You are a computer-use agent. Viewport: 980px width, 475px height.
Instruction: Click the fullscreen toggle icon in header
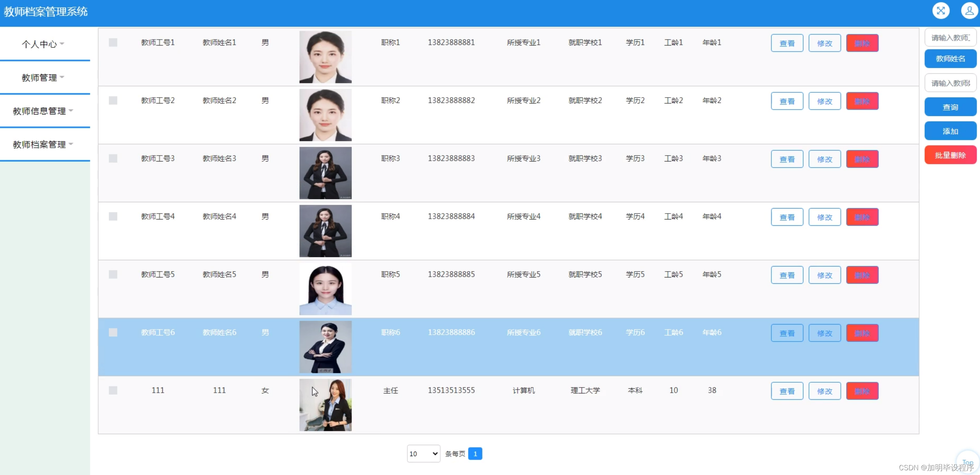point(940,11)
